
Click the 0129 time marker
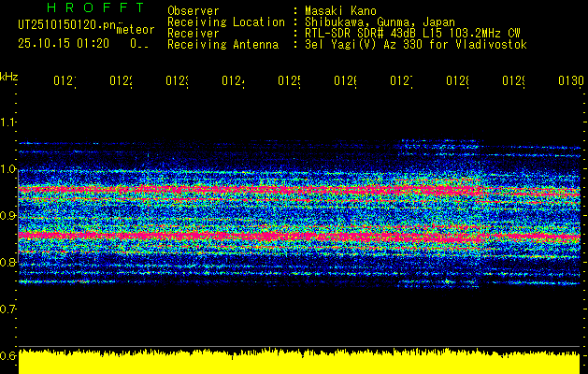click(x=513, y=81)
